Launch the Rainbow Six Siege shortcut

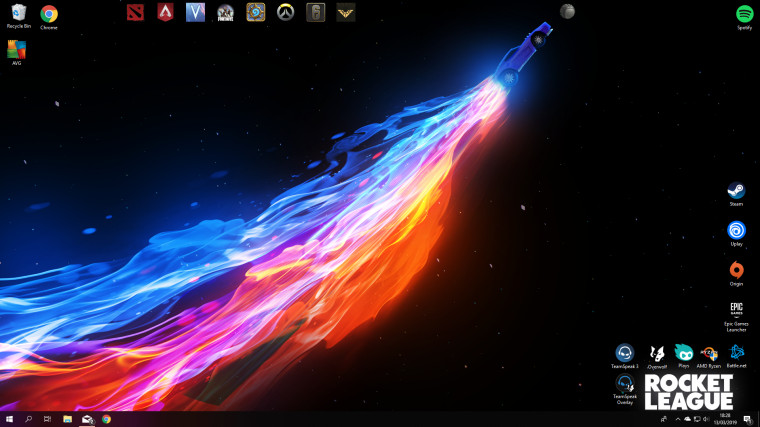pos(316,13)
